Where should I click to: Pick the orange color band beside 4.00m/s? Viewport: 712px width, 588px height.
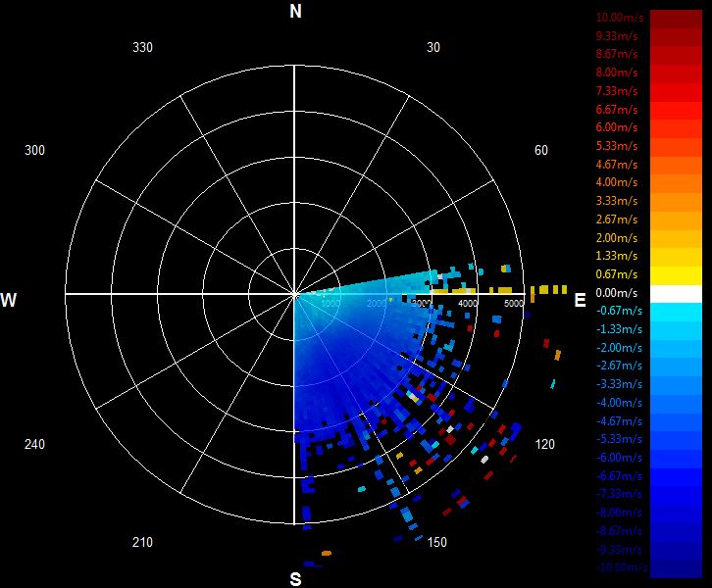[x=676, y=184]
